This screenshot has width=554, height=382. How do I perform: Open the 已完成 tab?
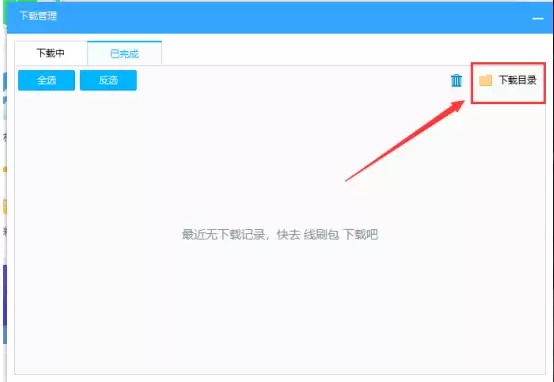click(x=124, y=53)
